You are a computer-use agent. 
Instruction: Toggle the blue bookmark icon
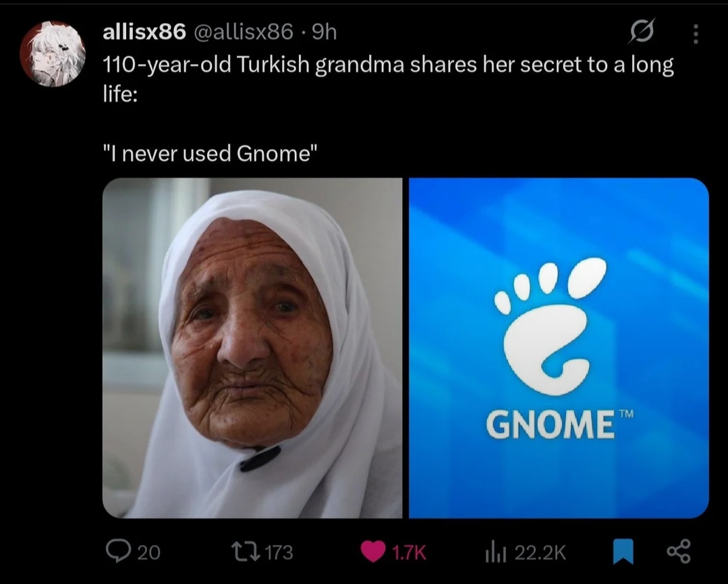coord(623,552)
